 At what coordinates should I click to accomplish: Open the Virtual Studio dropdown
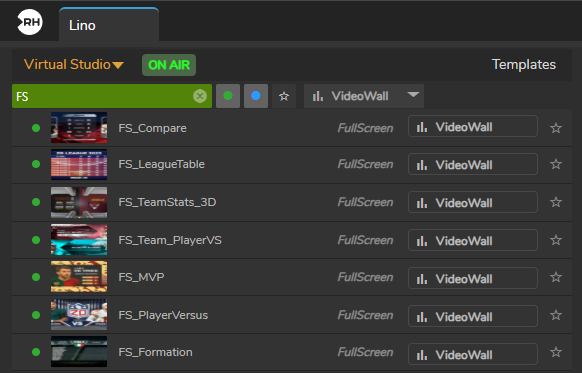[74, 65]
